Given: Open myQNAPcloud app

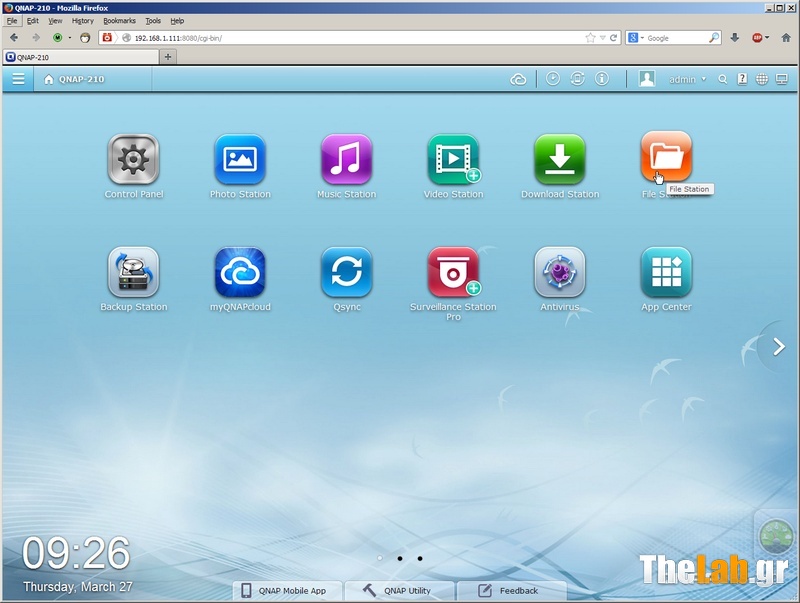Looking at the screenshot, I should click(x=240, y=272).
